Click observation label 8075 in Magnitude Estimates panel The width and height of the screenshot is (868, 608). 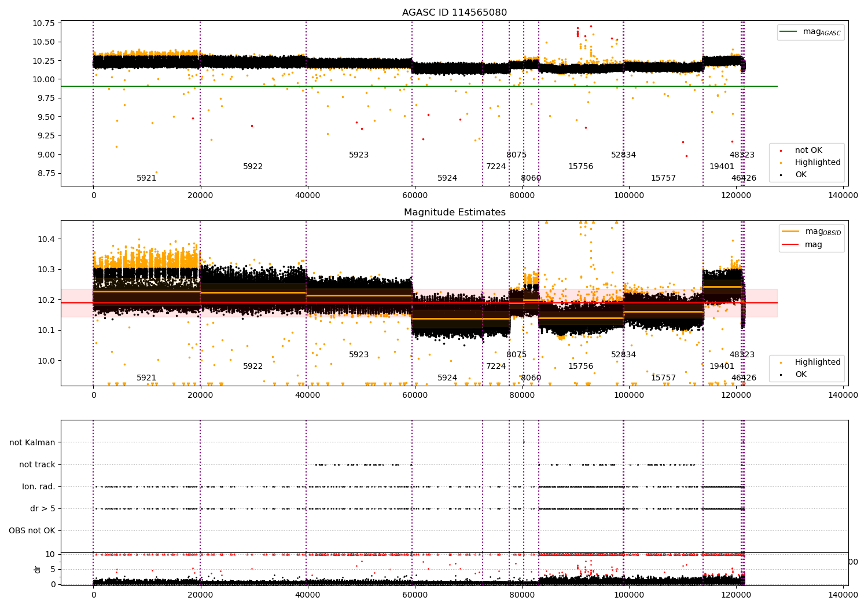(x=517, y=355)
